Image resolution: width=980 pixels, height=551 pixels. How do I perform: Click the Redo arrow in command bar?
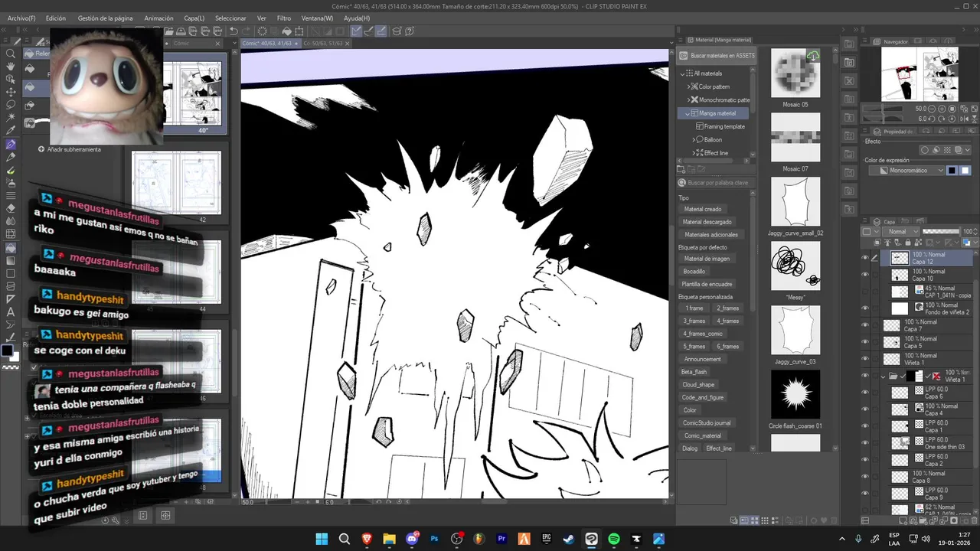point(246,31)
